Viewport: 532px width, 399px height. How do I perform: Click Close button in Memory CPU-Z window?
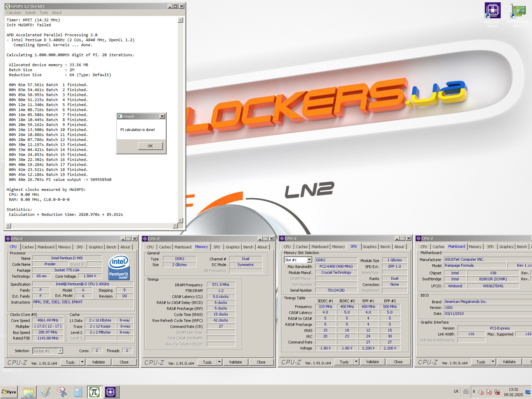pyautogui.click(x=261, y=362)
